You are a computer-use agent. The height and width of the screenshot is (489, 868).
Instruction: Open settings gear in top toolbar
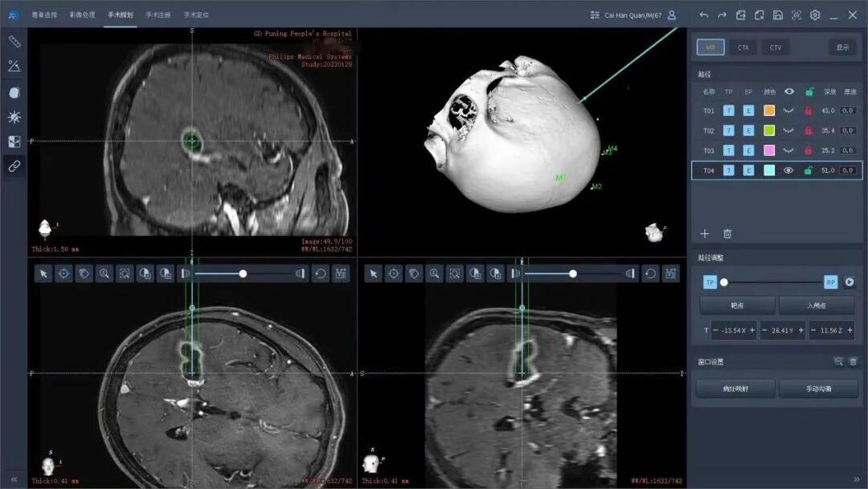point(815,15)
